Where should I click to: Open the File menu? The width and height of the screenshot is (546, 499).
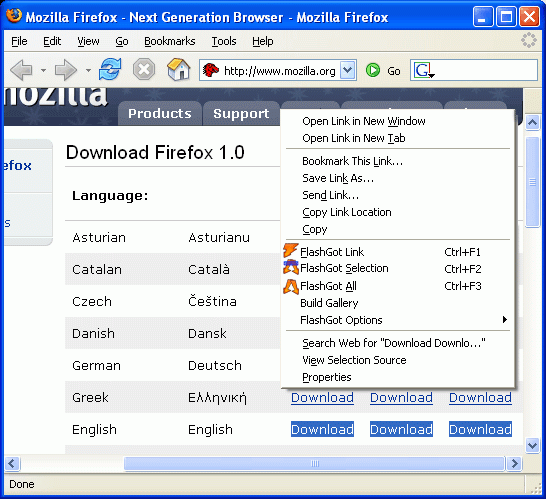[x=19, y=41]
